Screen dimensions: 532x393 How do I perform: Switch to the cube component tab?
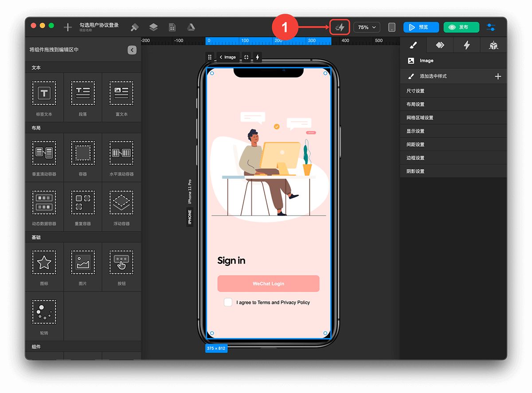pyautogui.click(x=493, y=45)
